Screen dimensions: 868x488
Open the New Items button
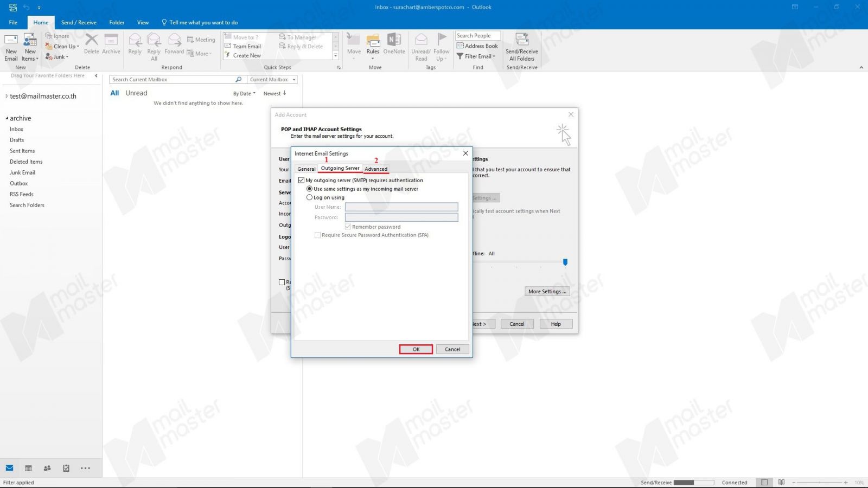(x=30, y=48)
